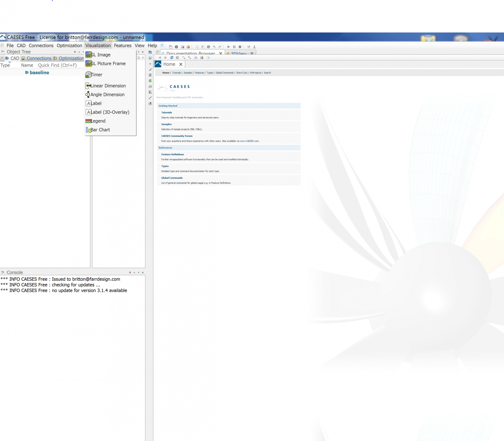Viewport: 504px width, 441px height.
Task: Open the Features menu
Action: pyautogui.click(x=123, y=46)
